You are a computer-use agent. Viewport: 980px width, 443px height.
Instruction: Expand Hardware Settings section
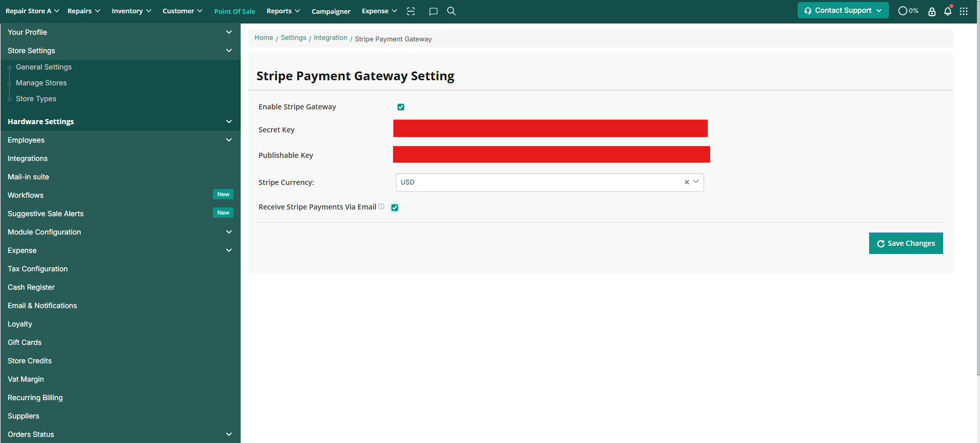tap(120, 122)
